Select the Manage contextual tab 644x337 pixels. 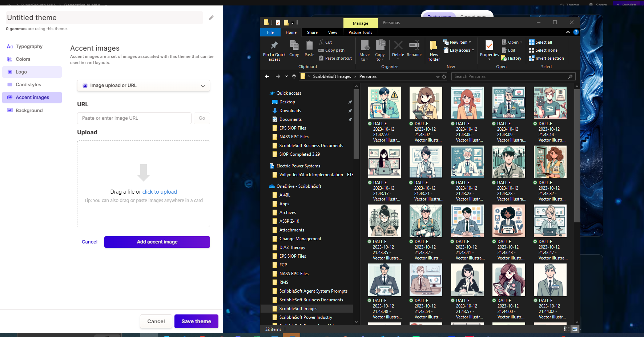(x=361, y=23)
